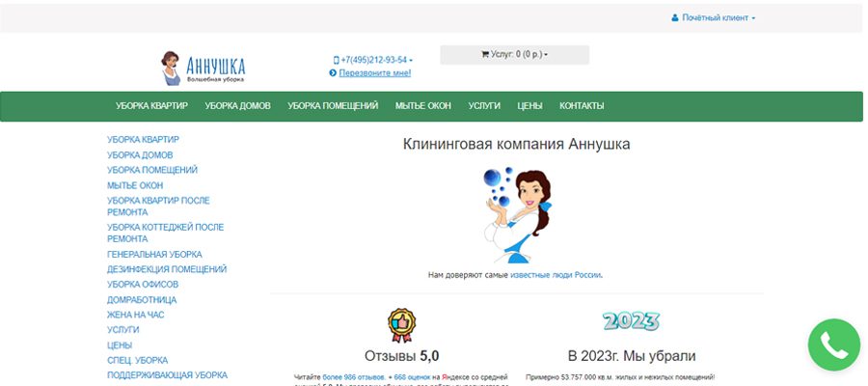Open УБОРКА ДОМОВ in green menu bar

(237, 106)
